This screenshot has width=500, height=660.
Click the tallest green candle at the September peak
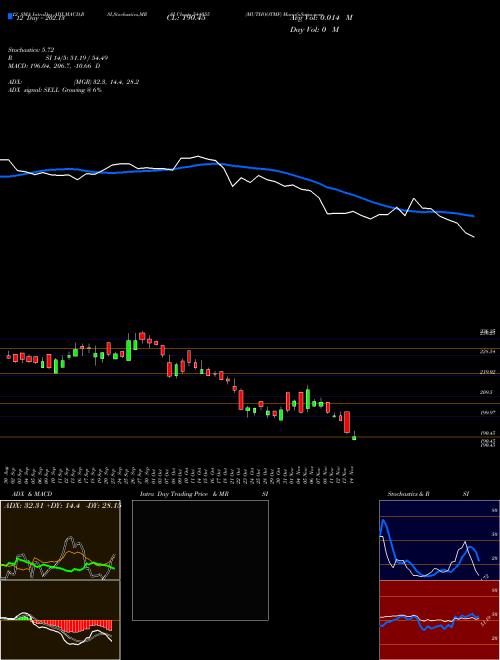tap(128, 350)
